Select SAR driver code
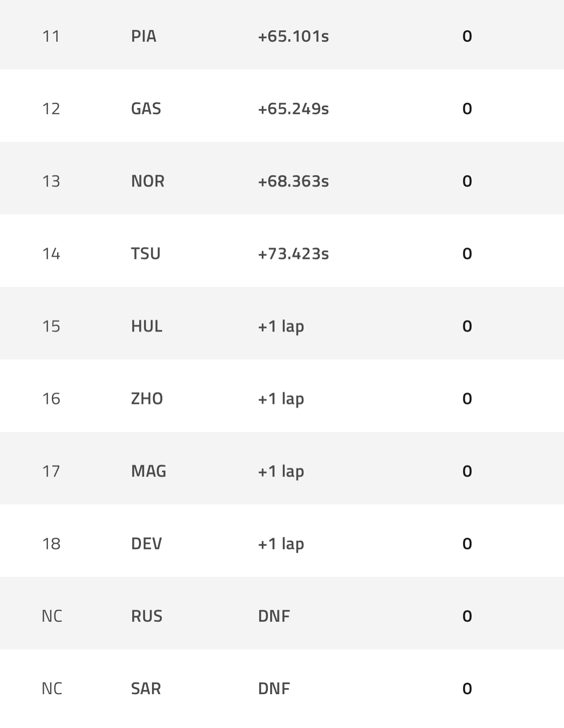 [146, 688]
